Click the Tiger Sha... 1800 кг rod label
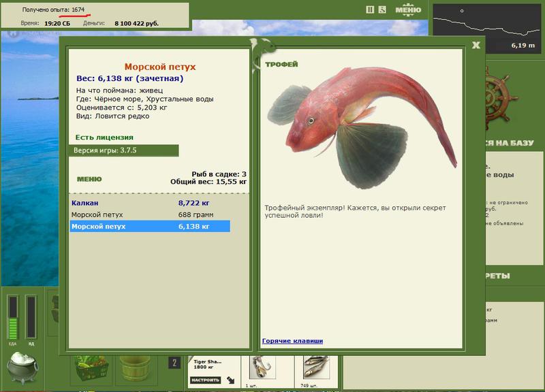This screenshot has width=545, height=392. [x=207, y=364]
